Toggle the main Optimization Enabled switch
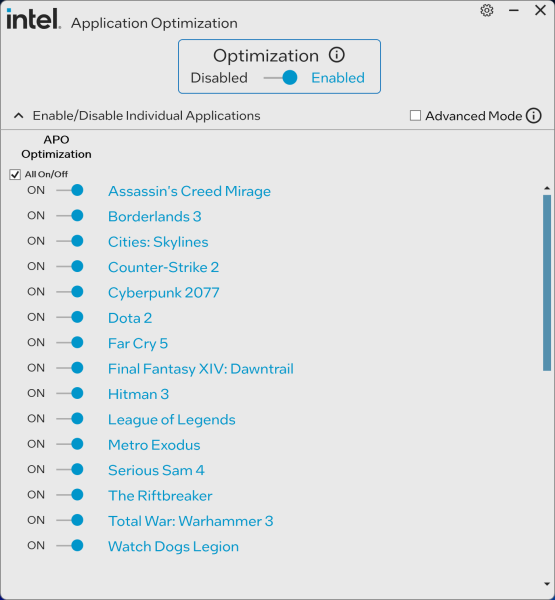 coord(281,78)
